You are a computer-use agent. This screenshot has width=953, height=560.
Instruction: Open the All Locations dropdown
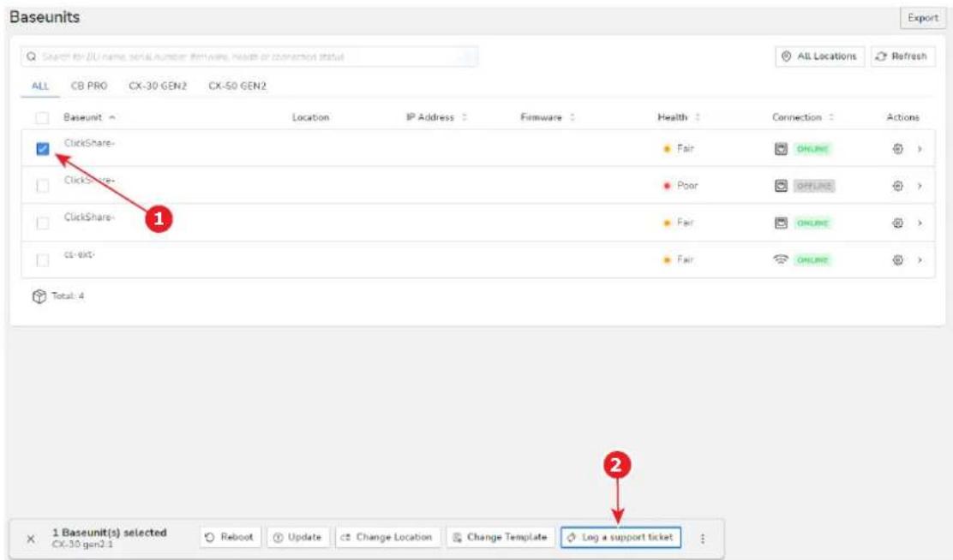(x=819, y=57)
